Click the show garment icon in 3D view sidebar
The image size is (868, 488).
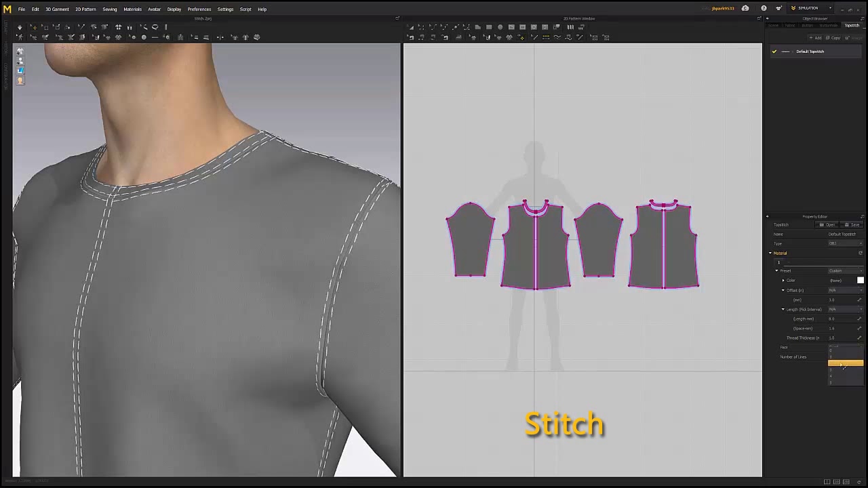pos(20,52)
